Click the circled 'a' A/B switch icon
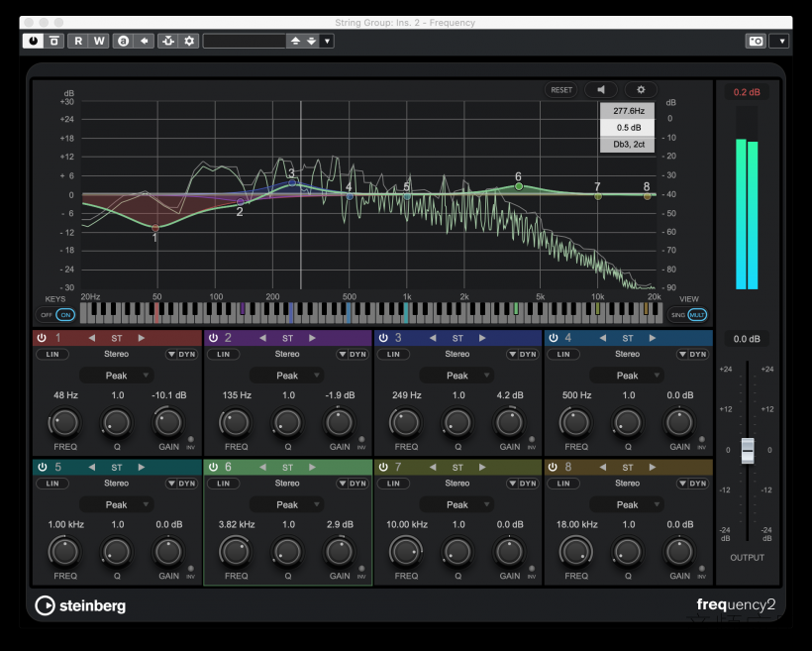The image size is (812, 651). 123,41
